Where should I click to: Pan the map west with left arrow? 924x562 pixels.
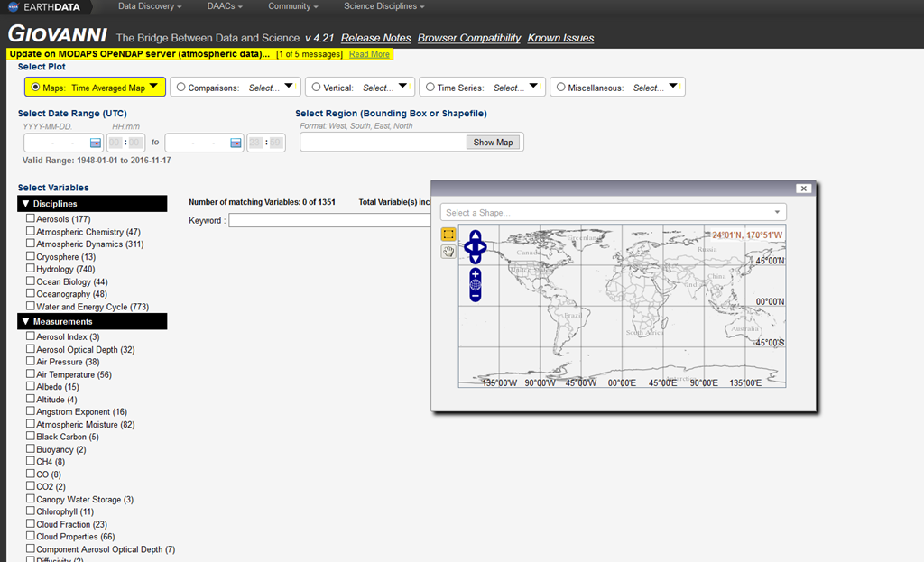pos(468,247)
